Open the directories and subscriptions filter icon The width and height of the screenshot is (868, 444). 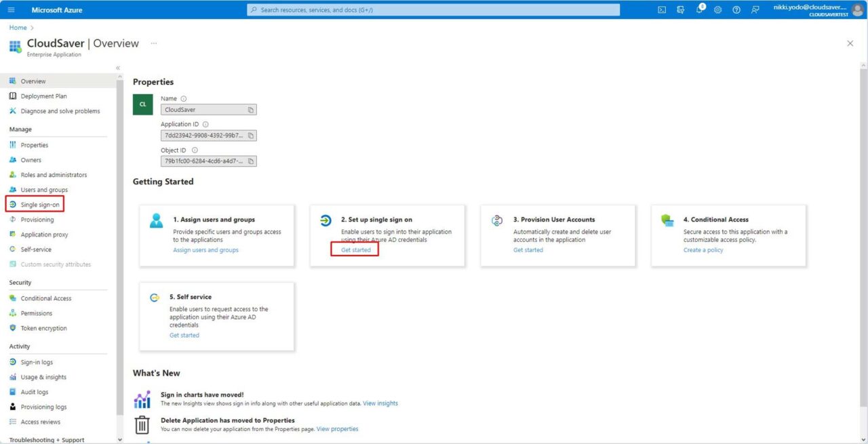click(x=680, y=9)
